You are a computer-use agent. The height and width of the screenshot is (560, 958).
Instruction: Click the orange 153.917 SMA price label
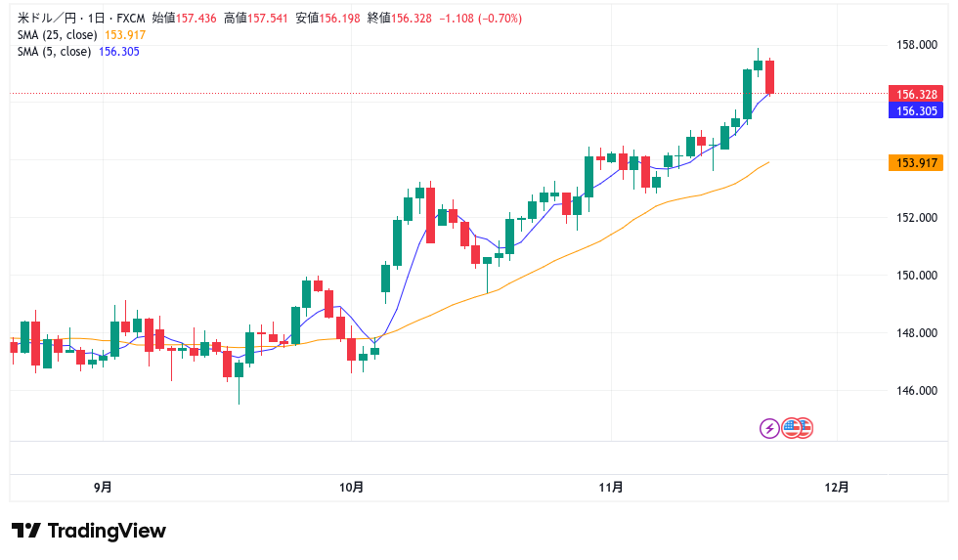click(x=916, y=162)
